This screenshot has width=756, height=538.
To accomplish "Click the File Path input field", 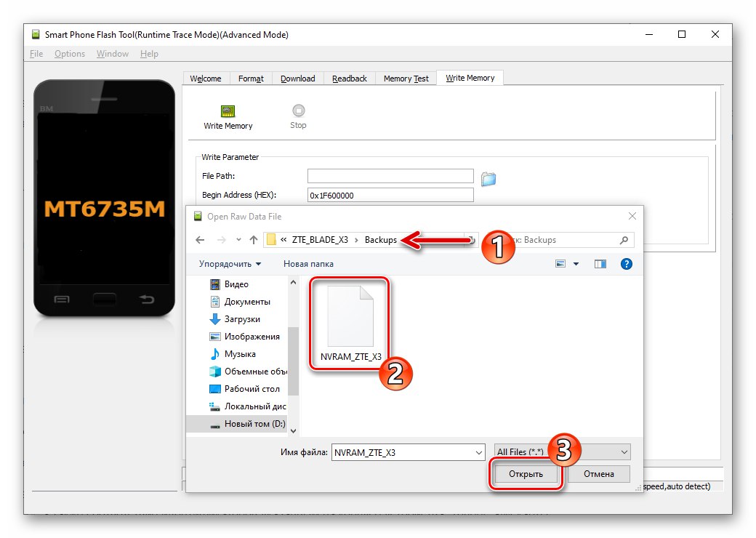I will (390, 176).
